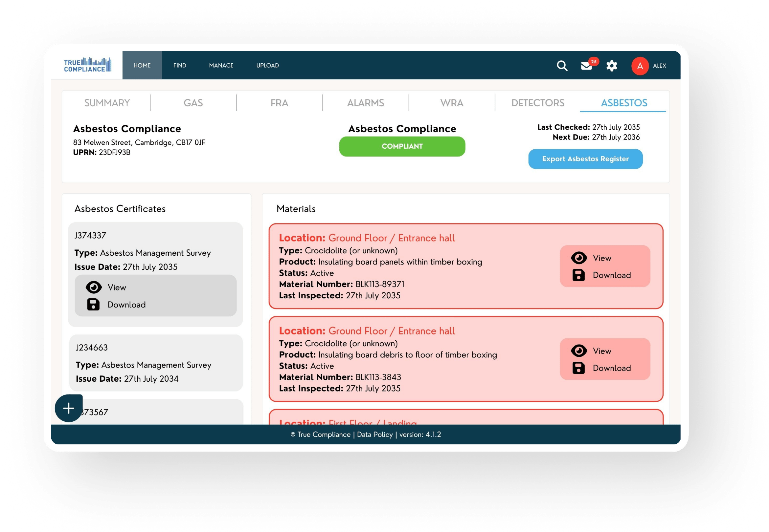Click True Compliance logo

tap(87, 65)
